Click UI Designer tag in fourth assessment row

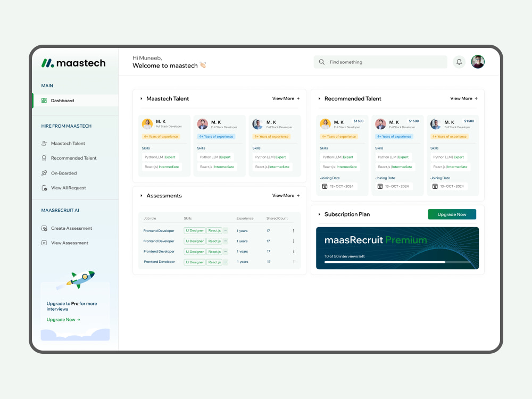click(195, 262)
